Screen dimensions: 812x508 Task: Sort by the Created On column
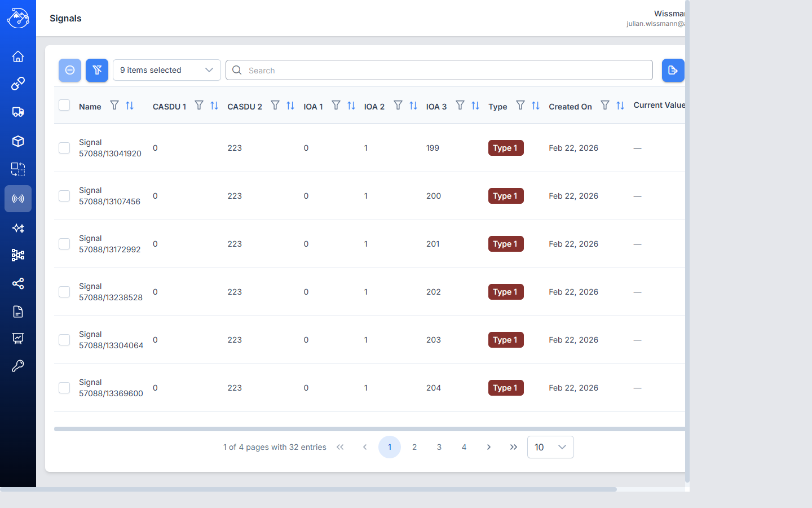click(x=620, y=106)
